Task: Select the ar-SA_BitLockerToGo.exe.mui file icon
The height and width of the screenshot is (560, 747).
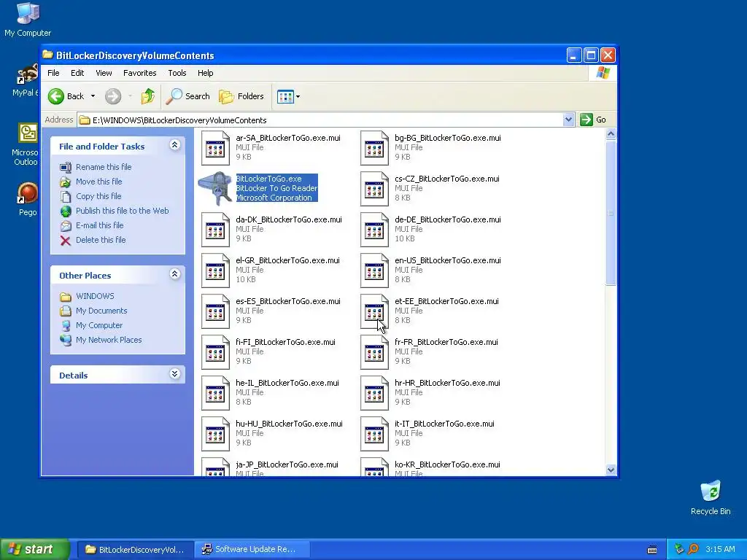Action: tap(215, 147)
